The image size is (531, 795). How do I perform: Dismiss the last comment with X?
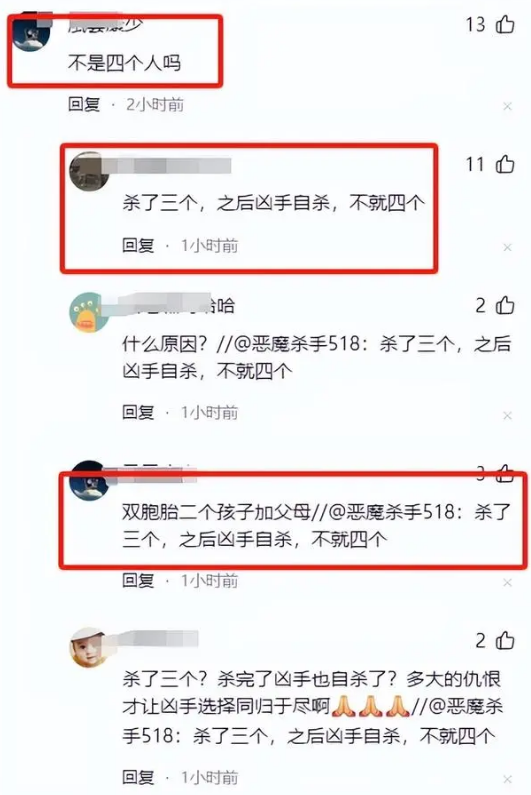(x=507, y=779)
